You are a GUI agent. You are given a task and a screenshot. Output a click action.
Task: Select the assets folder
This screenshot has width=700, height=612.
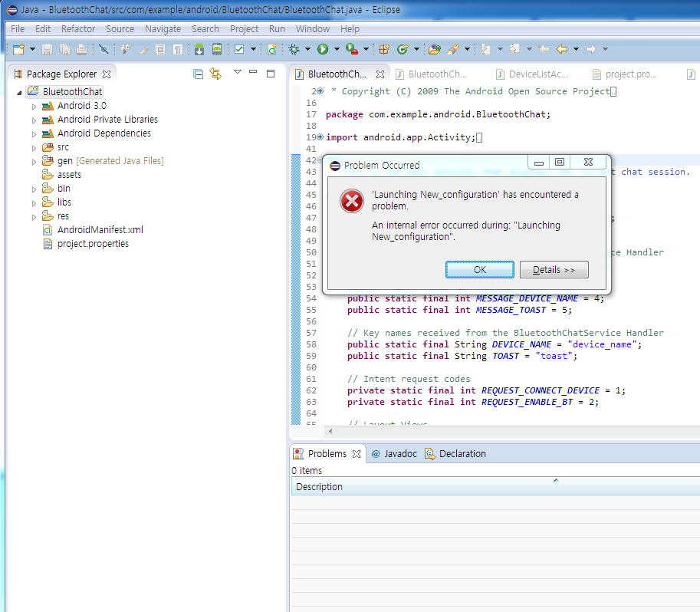click(x=69, y=175)
